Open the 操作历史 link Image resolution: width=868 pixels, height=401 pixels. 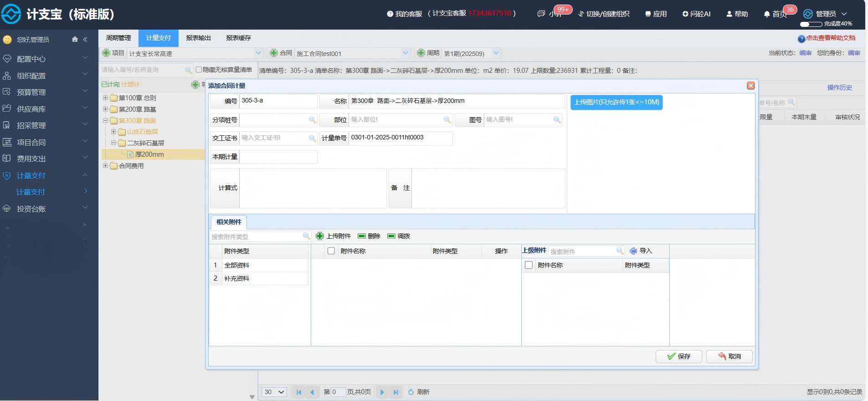coord(839,87)
